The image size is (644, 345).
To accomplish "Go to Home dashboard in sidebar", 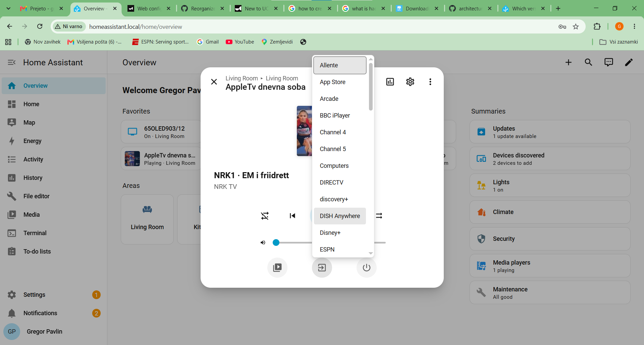I will point(54,104).
